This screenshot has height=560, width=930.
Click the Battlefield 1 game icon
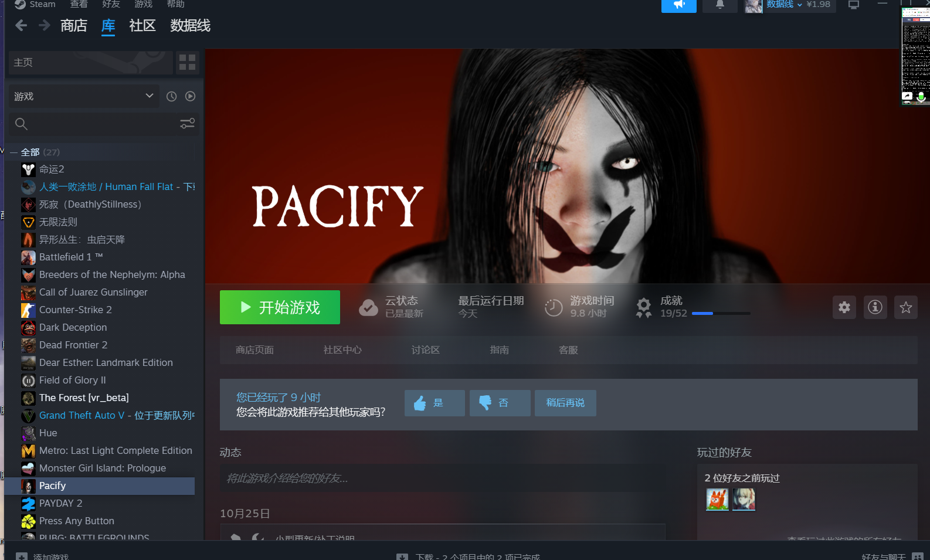[28, 257]
